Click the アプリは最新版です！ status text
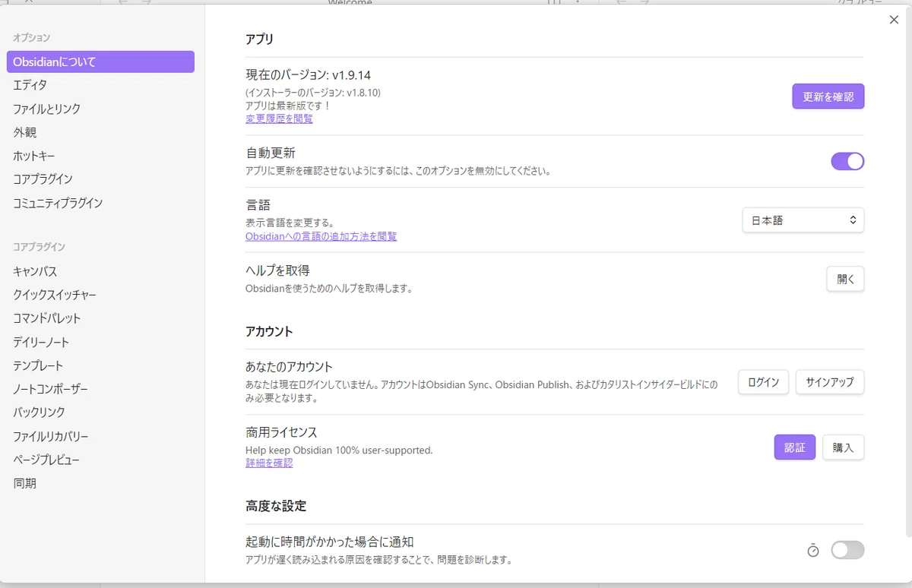 tap(288, 106)
